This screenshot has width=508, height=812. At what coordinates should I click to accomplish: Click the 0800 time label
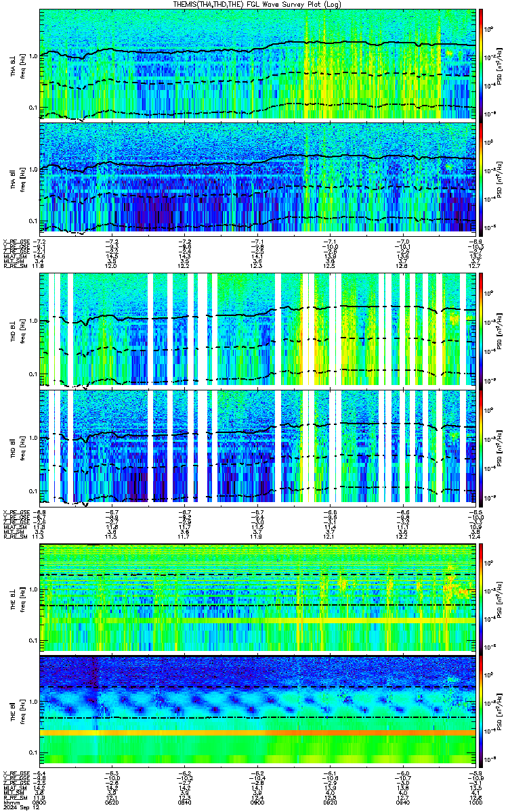point(40,802)
